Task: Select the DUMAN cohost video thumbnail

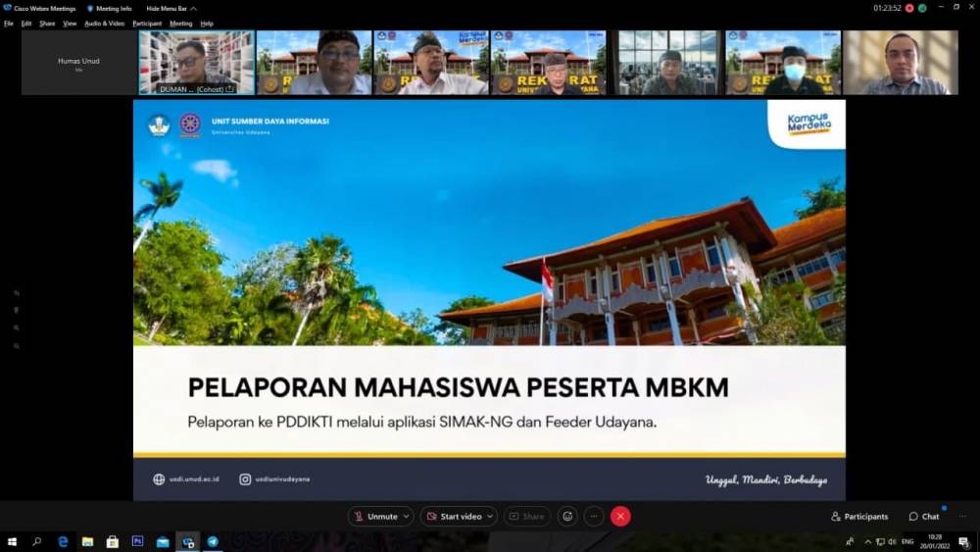Action: [196, 62]
